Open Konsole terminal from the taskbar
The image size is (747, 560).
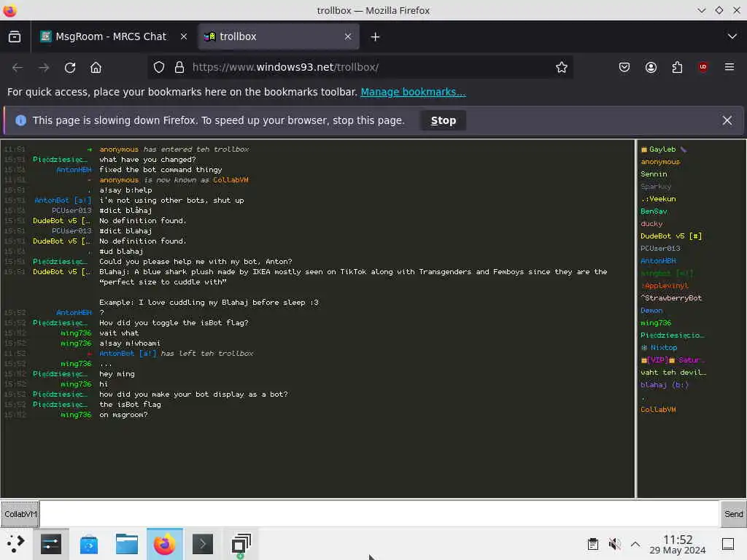coord(203,544)
